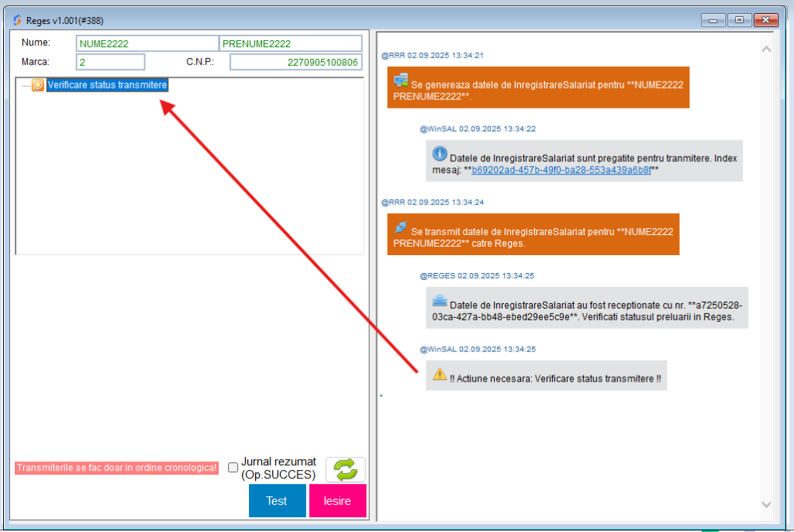
Task: Click the 'C.N.P.:' label
Action: click(x=200, y=62)
